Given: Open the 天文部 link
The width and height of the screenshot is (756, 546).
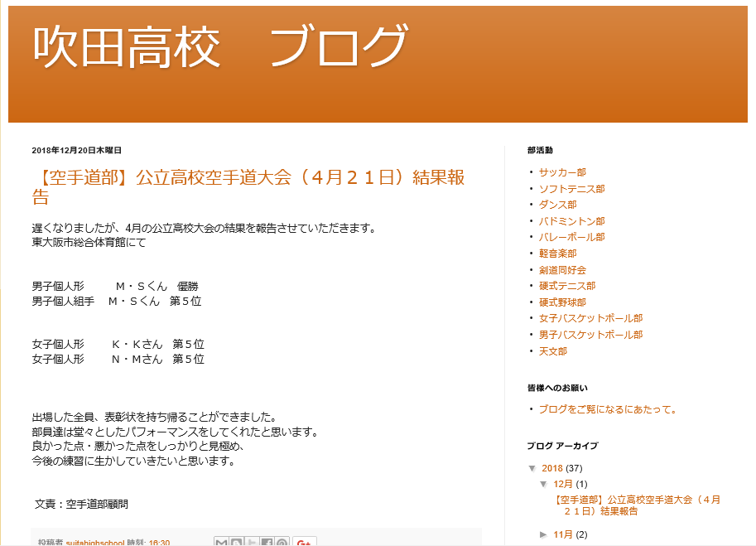Looking at the screenshot, I should click(x=553, y=350).
